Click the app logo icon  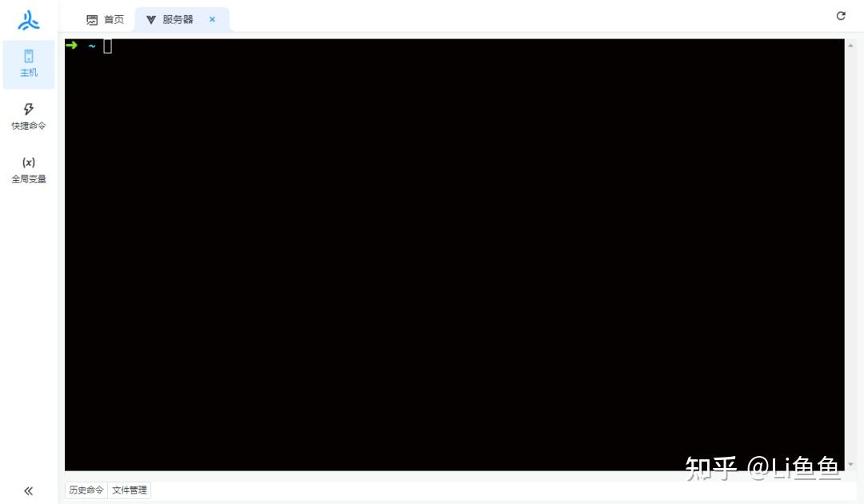pyautogui.click(x=29, y=20)
